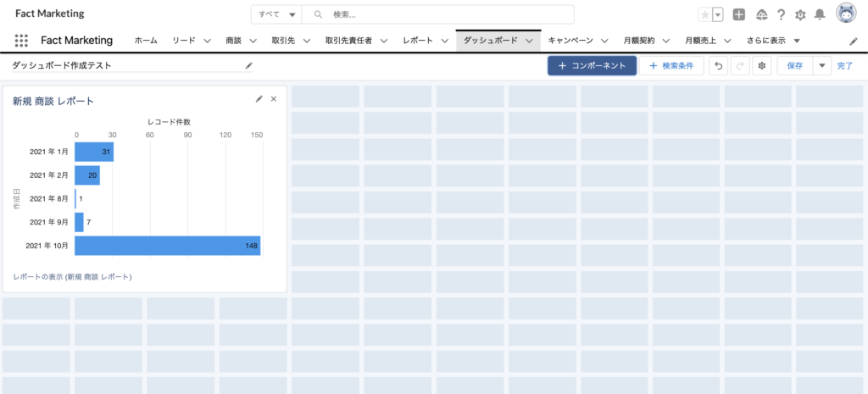Image resolution: width=868 pixels, height=394 pixels.
Task: Click the global create plus icon
Action: click(x=738, y=15)
